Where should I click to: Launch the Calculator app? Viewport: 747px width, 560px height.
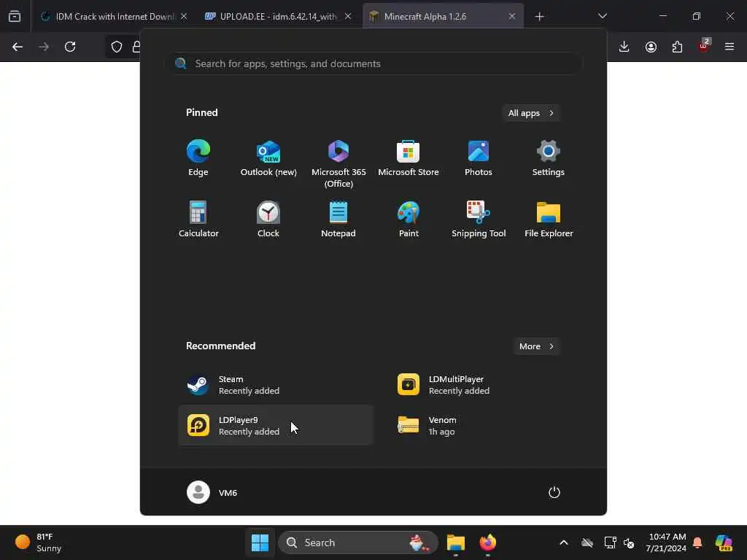pos(198,219)
